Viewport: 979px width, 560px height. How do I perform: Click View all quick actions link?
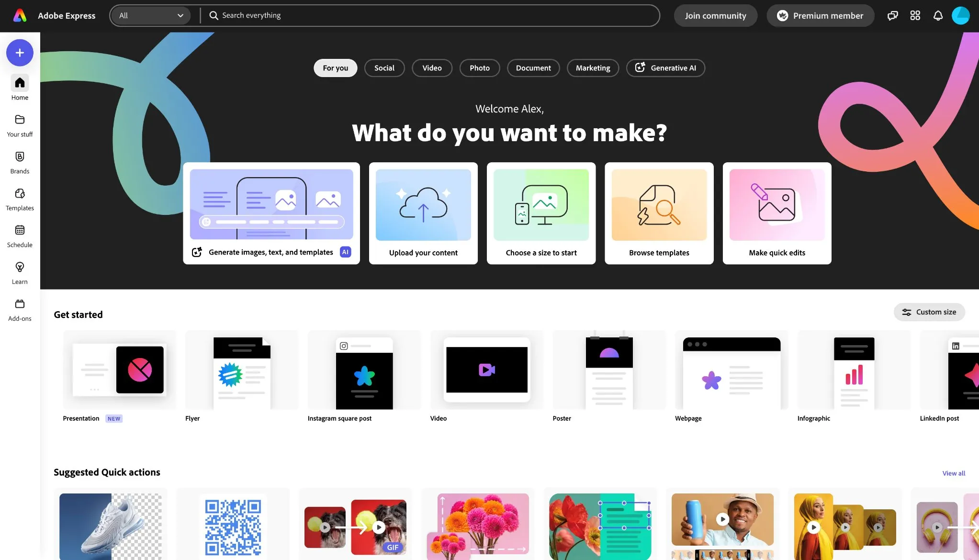[954, 473]
